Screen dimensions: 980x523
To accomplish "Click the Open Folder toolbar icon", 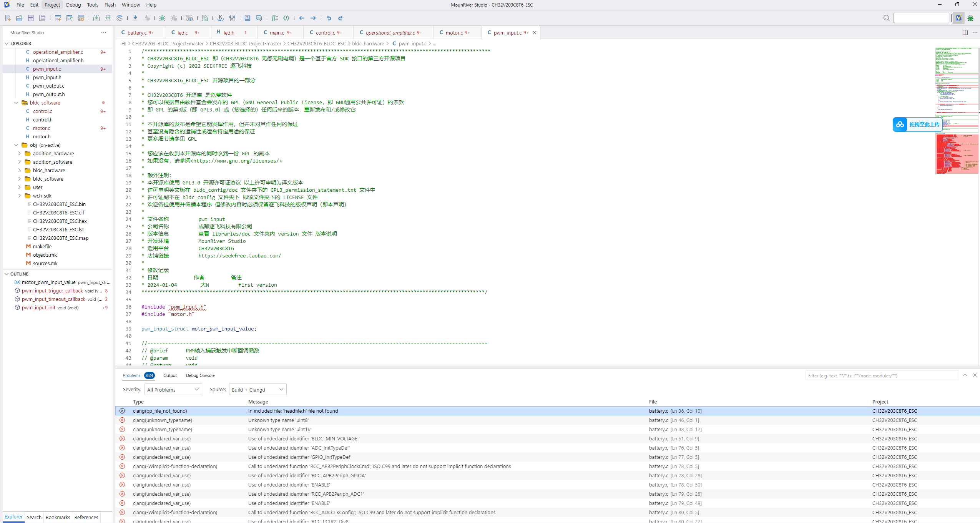I will tap(19, 18).
